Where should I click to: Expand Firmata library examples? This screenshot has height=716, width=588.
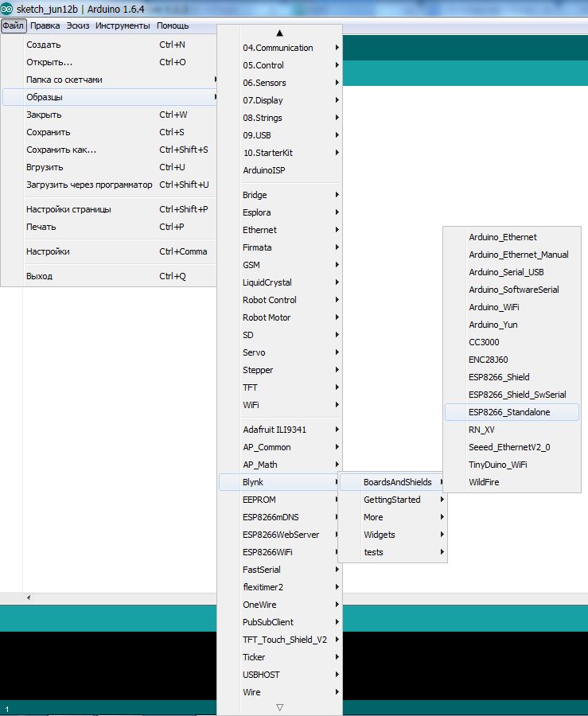click(280, 247)
